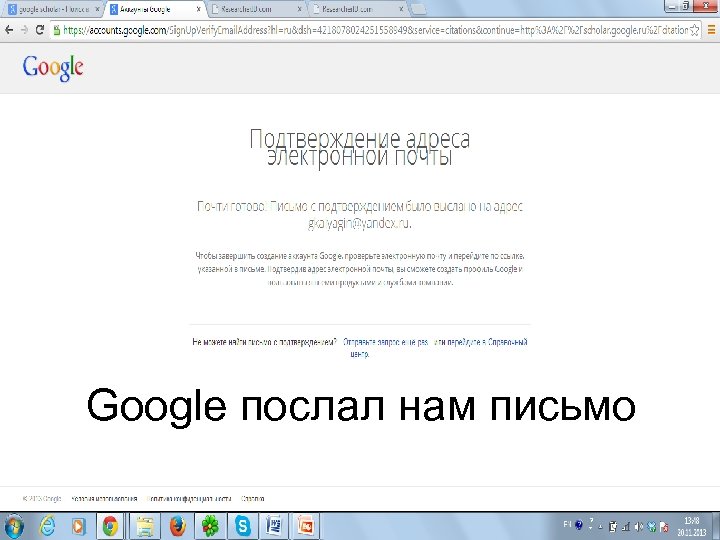Switch to PowerPoint on the taskbar
The width and height of the screenshot is (720, 540).
(x=305, y=526)
